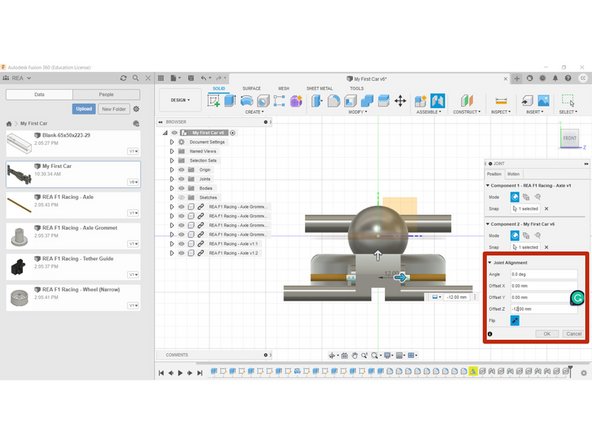Viewport: 592px width, 444px height.
Task: Activate My First Car root radio button
Action: point(233,133)
